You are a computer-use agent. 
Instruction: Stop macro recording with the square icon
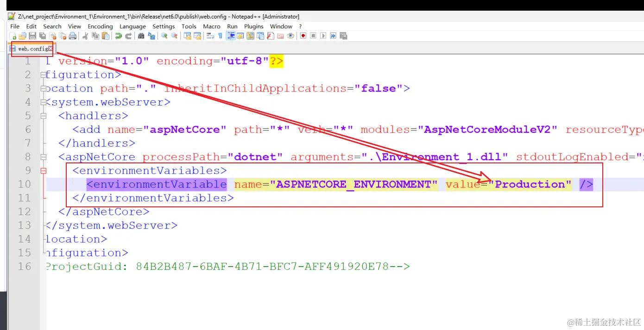(313, 36)
